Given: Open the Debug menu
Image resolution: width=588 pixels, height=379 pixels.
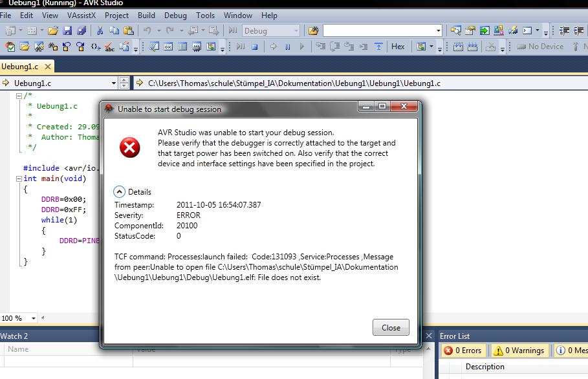Looking at the screenshot, I should 175,16.
